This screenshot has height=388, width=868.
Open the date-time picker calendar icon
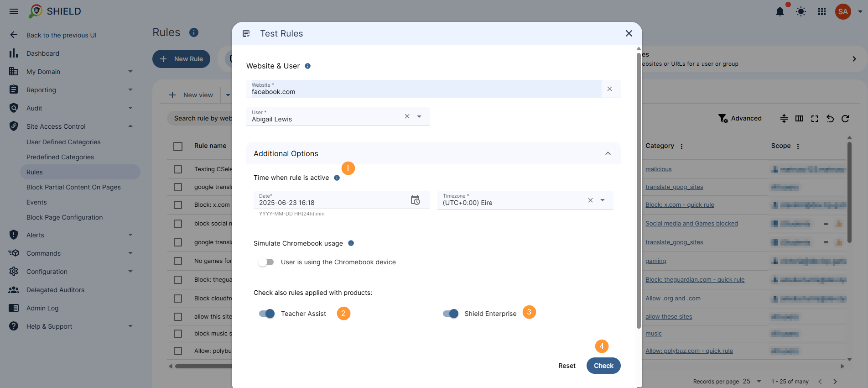coord(415,200)
